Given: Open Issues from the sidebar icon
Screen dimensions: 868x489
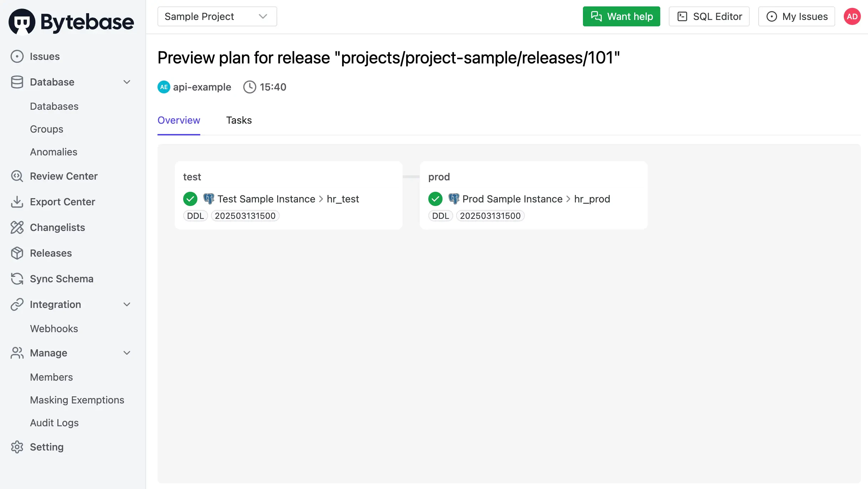Looking at the screenshot, I should [x=17, y=56].
